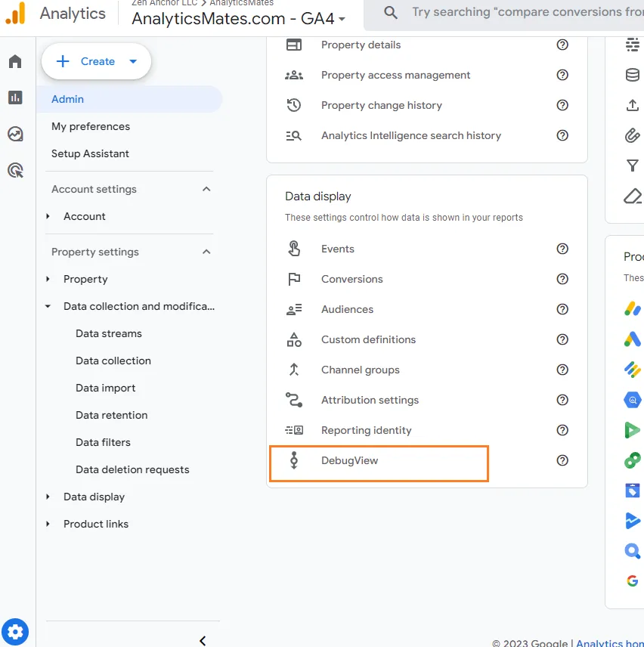This screenshot has height=647, width=644.
Task: Click the Custom definitions shapes icon
Action: (x=294, y=339)
